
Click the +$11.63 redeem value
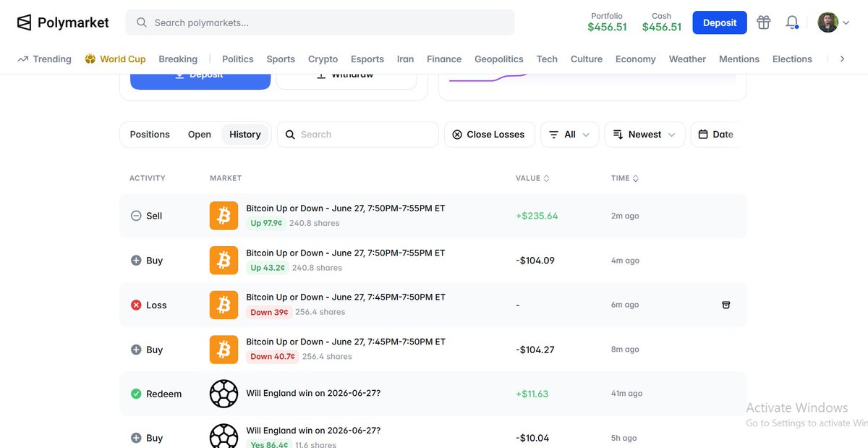pos(532,394)
